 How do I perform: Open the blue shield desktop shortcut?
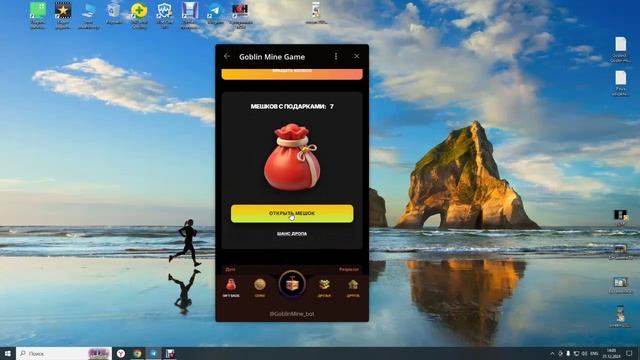pos(164,16)
